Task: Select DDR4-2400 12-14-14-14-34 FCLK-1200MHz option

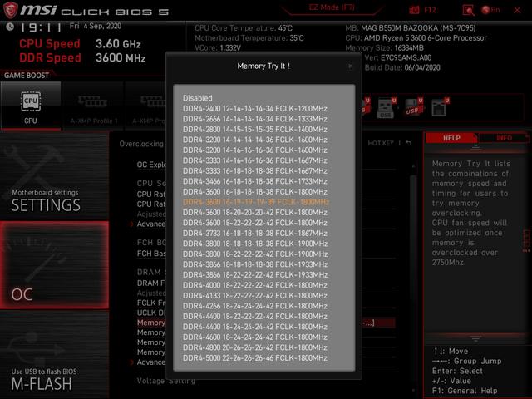Action: (x=255, y=109)
